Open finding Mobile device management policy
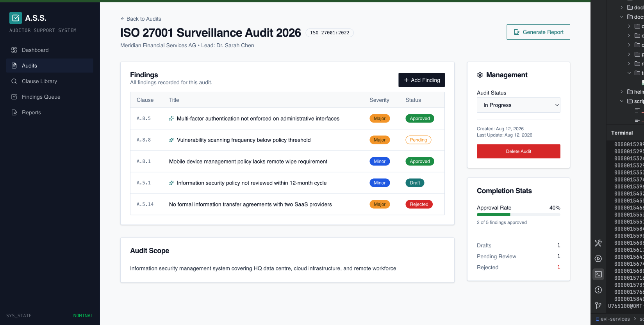This screenshot has height=325, width=644. click(x=248, y=162)
